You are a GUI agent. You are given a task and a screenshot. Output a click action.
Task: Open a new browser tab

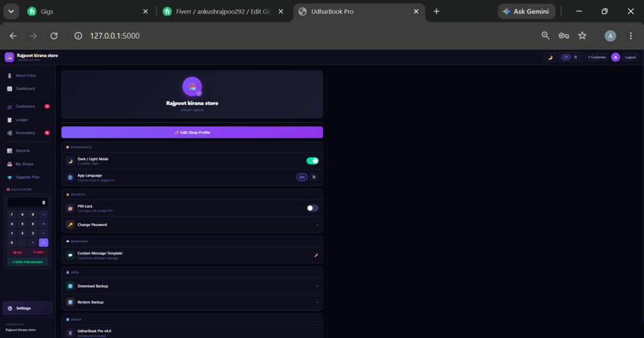[436, 12]
